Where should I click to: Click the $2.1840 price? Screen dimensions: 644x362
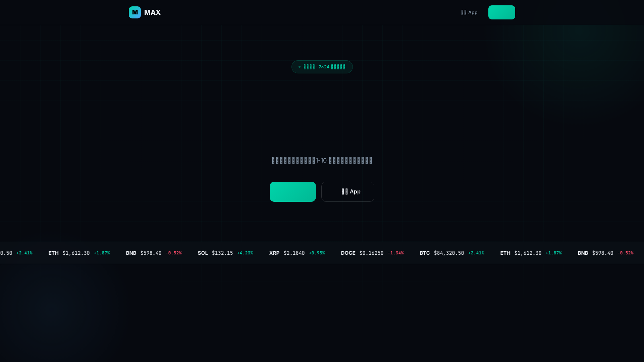[294, 253]
